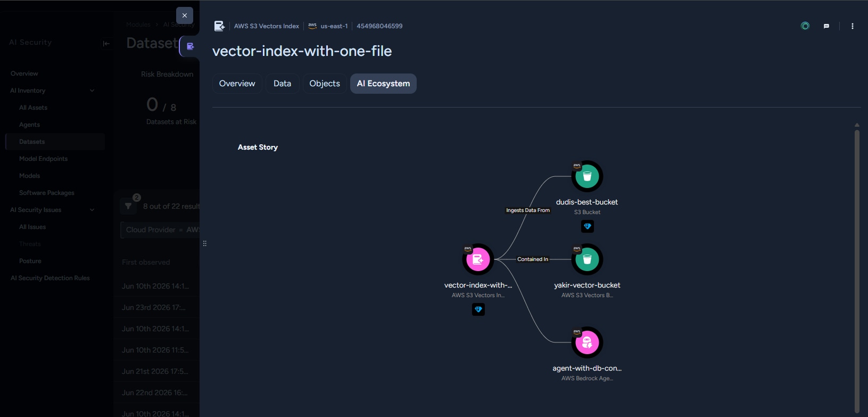Click the yakir-vector-bucket node label

tap(587, 285)
